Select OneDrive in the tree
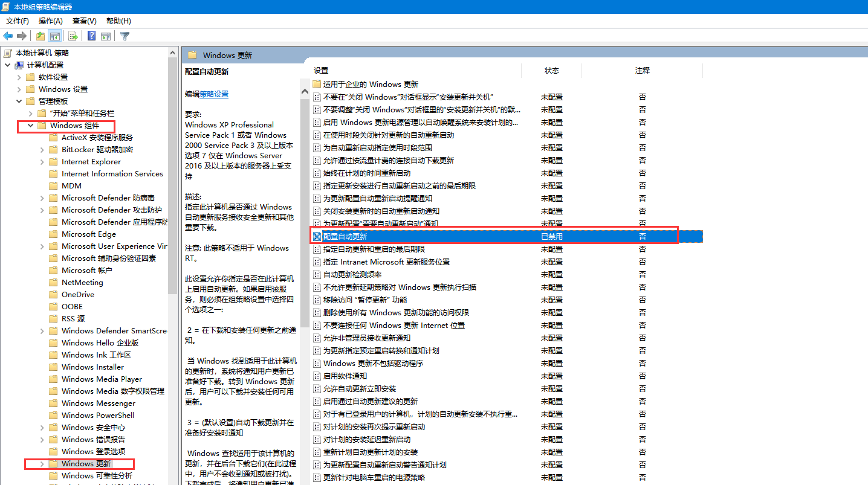The image size is (868, 485). pyautogui.click(x=78, y=294)
